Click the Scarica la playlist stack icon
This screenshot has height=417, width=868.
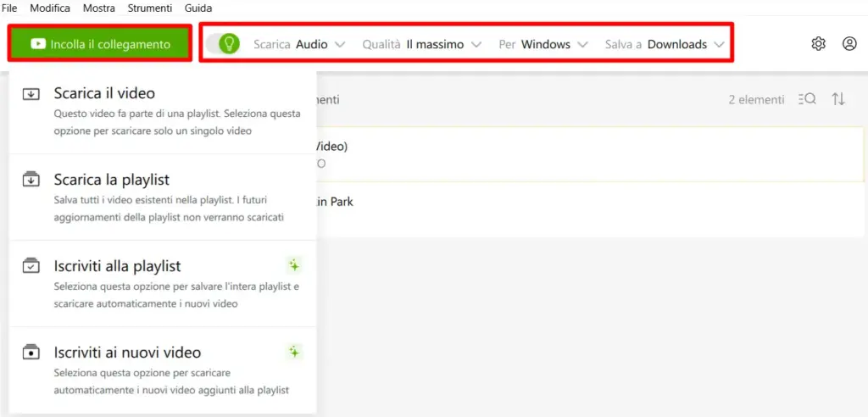tap(31, 180)
